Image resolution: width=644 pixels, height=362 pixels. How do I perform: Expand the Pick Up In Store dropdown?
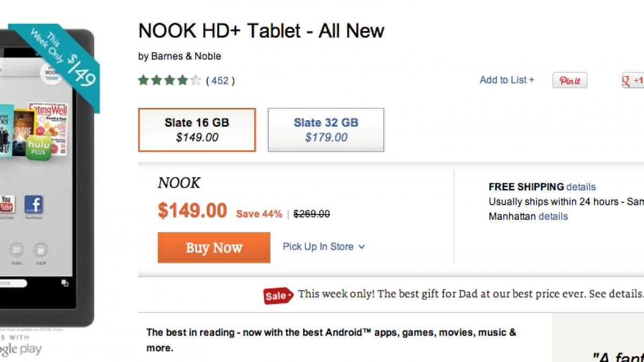[318, 247]
